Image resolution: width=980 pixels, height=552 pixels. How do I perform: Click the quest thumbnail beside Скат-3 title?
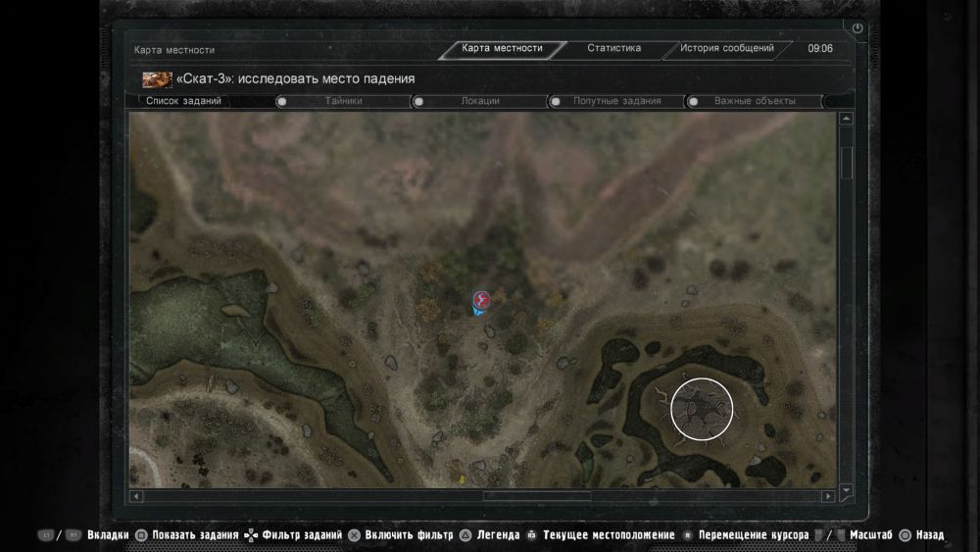(x=157, y=79)
